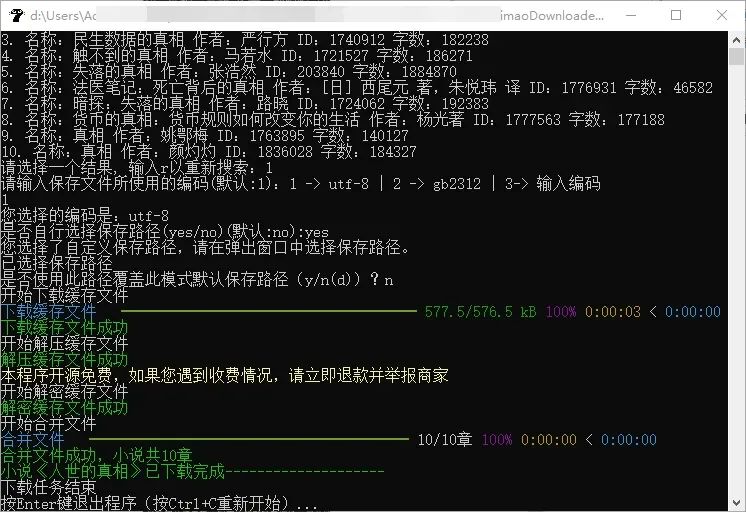Image resolution: width=746 pixels, height=512 pixels.
Task: Click the line '已选择保存路径'
Action: [57, 264]
